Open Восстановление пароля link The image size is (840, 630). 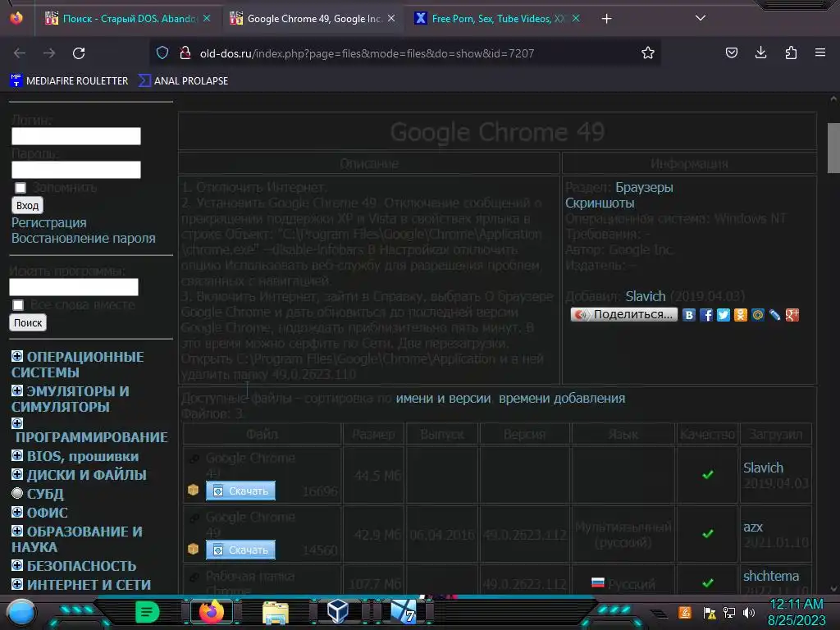point(84,239)
